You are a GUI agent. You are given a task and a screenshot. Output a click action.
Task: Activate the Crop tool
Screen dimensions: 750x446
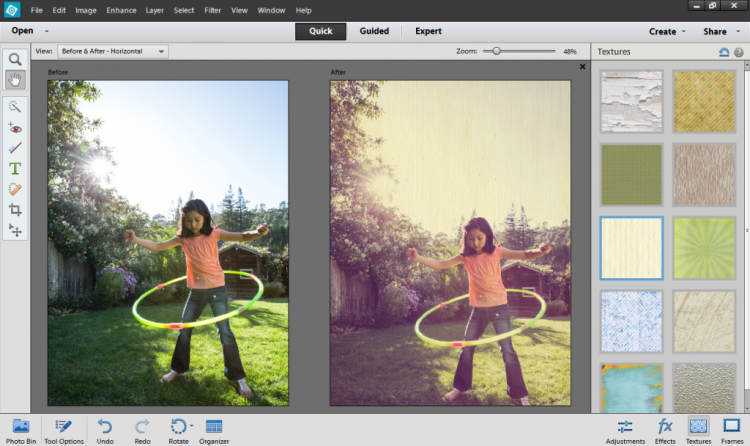(15, 210)
